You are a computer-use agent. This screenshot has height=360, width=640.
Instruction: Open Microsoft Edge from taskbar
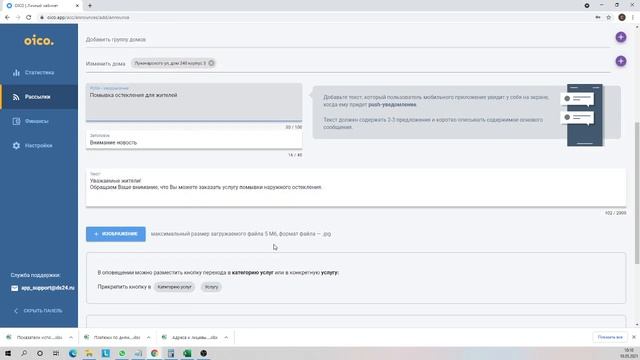73,353
